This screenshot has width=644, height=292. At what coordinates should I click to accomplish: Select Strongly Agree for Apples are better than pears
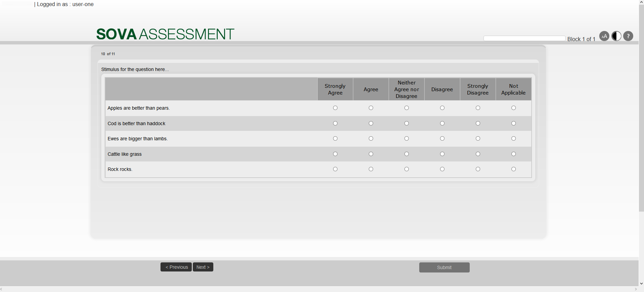click(x=335, y=108)
